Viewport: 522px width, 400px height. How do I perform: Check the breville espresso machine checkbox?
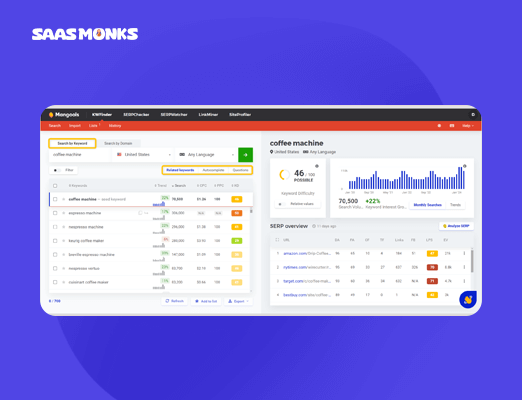pyautogui.click(x=55, y=255)
